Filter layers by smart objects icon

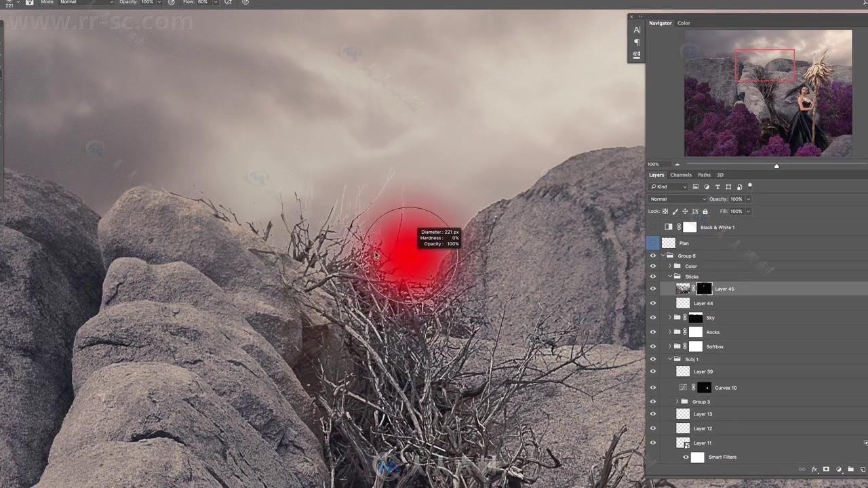tap(739, 186)
